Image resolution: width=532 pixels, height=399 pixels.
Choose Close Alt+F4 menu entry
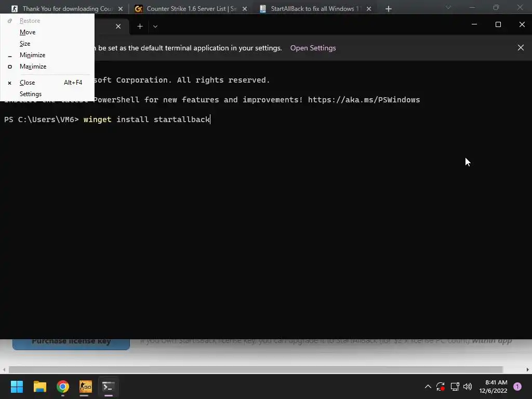pyautogui.click(x=47, y=83)
